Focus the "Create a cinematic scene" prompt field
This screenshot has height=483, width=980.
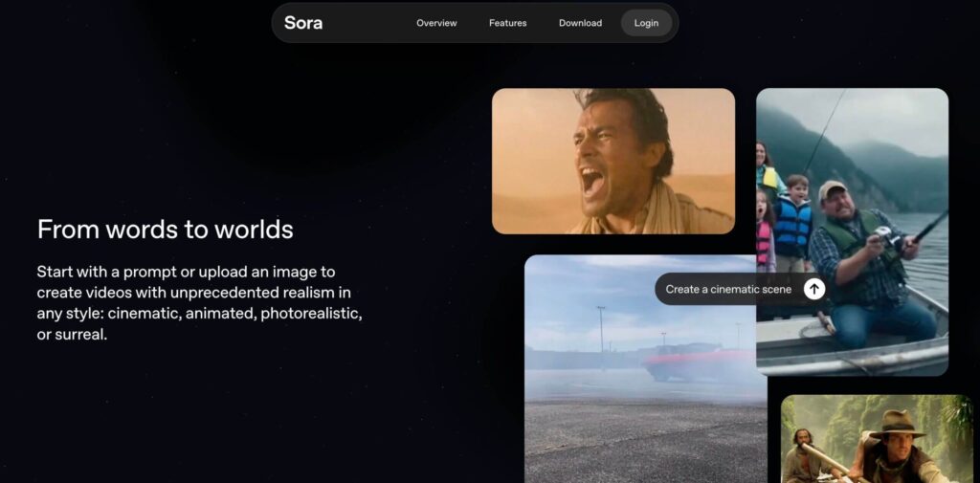click(728, 289)
